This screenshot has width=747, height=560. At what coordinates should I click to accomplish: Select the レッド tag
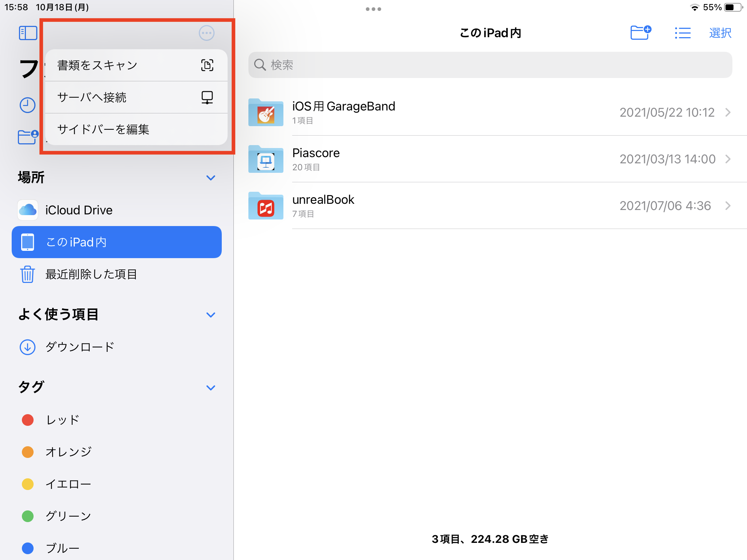coord(117,420)
